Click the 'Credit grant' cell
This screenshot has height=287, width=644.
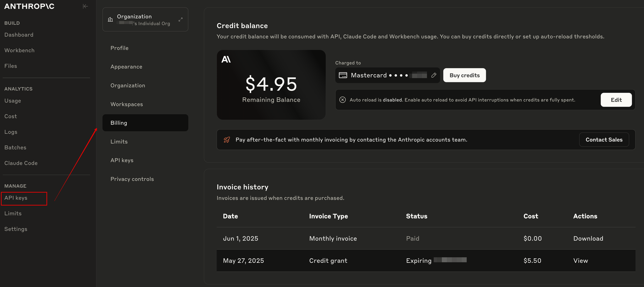[x=328, y=261]
